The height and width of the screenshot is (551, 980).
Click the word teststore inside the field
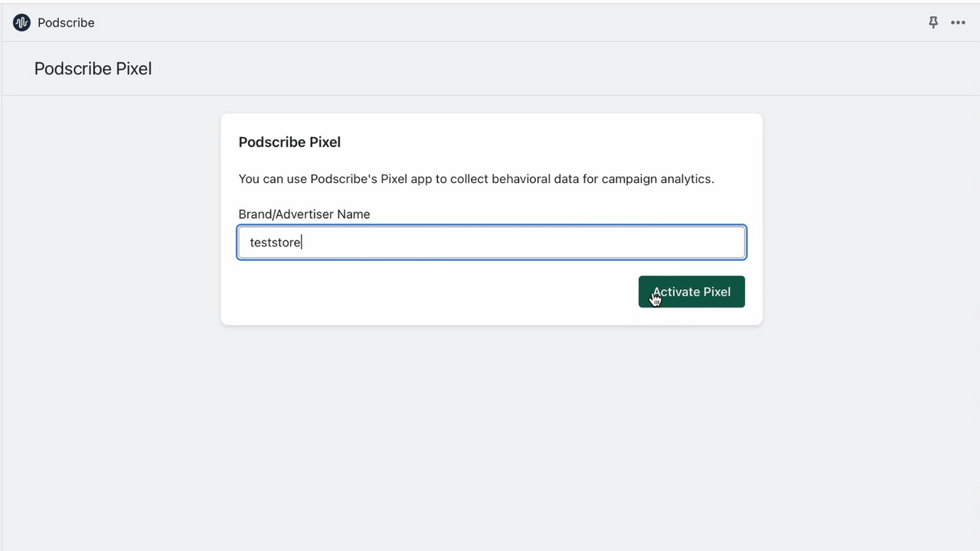275,242
